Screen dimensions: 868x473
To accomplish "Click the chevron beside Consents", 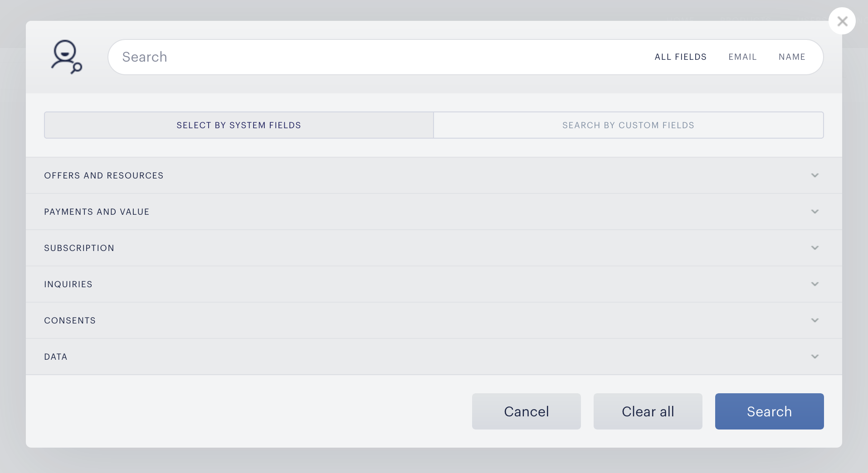I will [815, 320].
